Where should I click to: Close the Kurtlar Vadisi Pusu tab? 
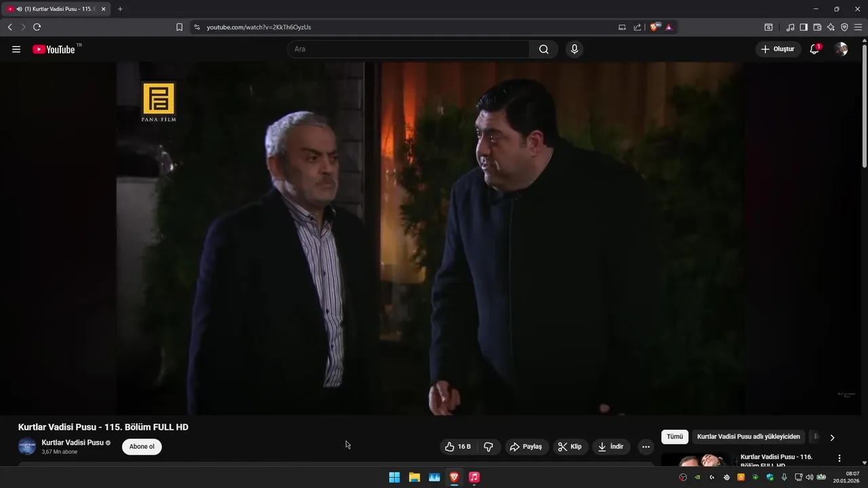click(x=103, y=9)
